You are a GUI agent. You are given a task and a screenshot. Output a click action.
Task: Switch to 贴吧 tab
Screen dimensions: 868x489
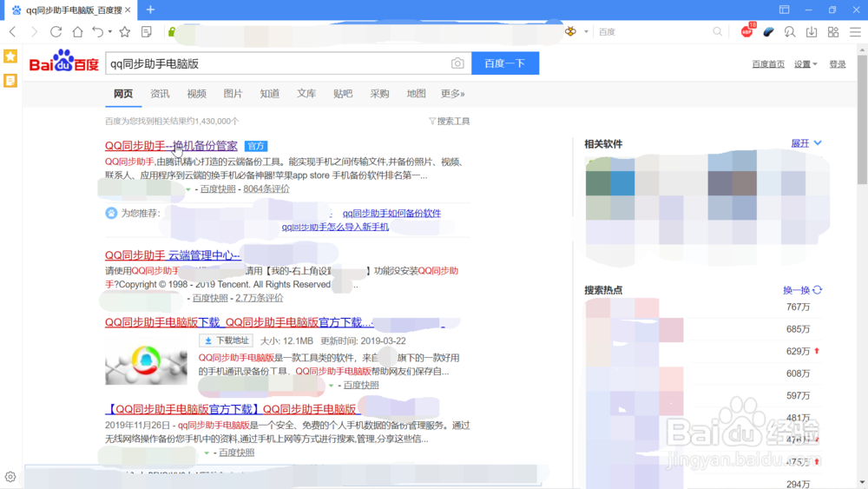point(343,94)
